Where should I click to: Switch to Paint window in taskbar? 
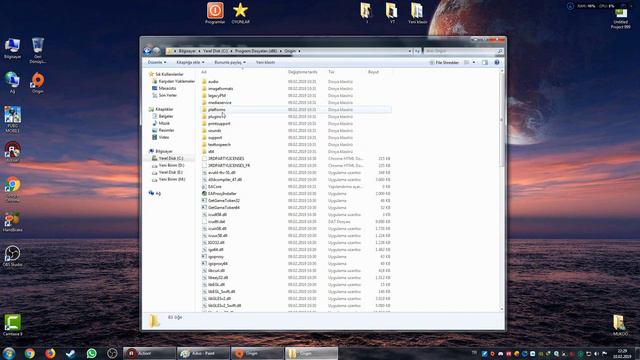point(203,353)
